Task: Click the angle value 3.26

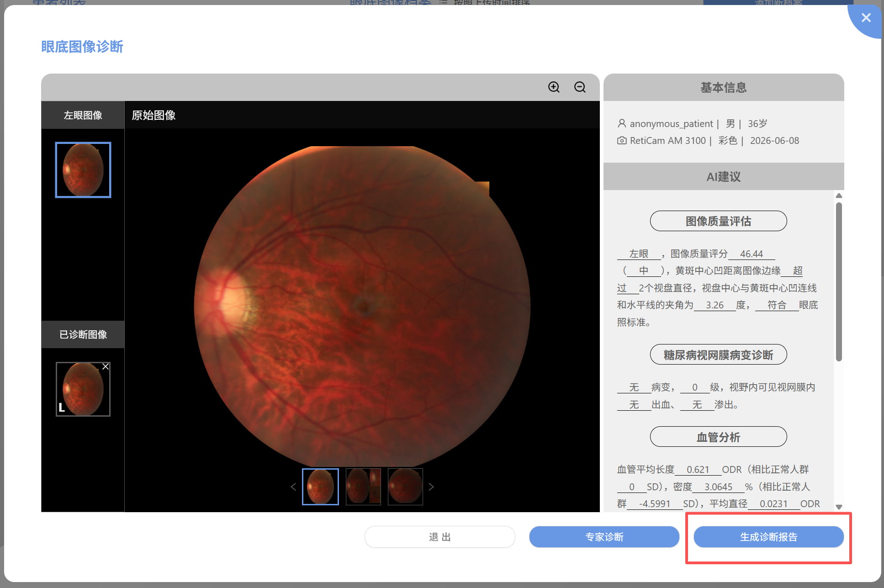Action: (715, 305)
